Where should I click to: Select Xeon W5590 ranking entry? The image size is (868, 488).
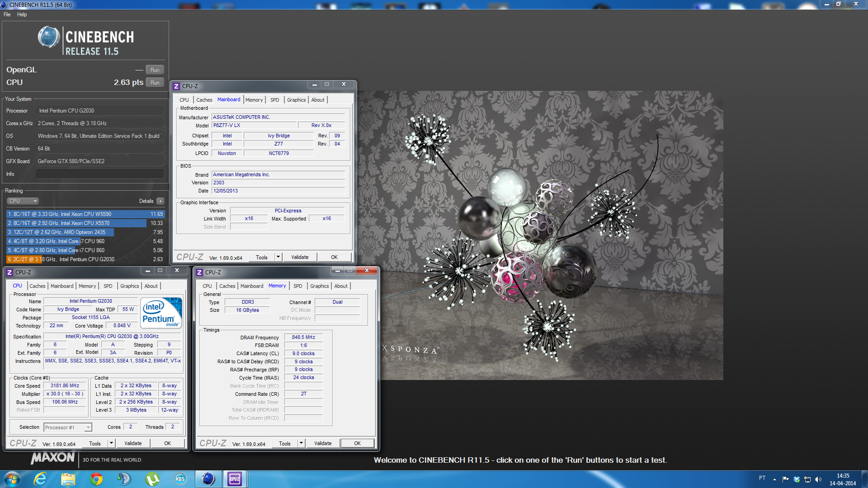coord(85,214)
